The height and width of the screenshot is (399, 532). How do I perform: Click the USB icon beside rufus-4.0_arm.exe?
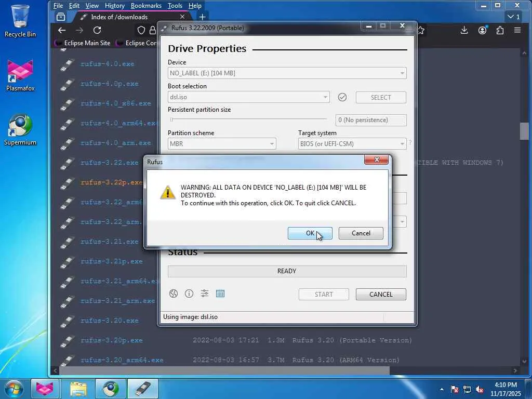pos(67,143)
